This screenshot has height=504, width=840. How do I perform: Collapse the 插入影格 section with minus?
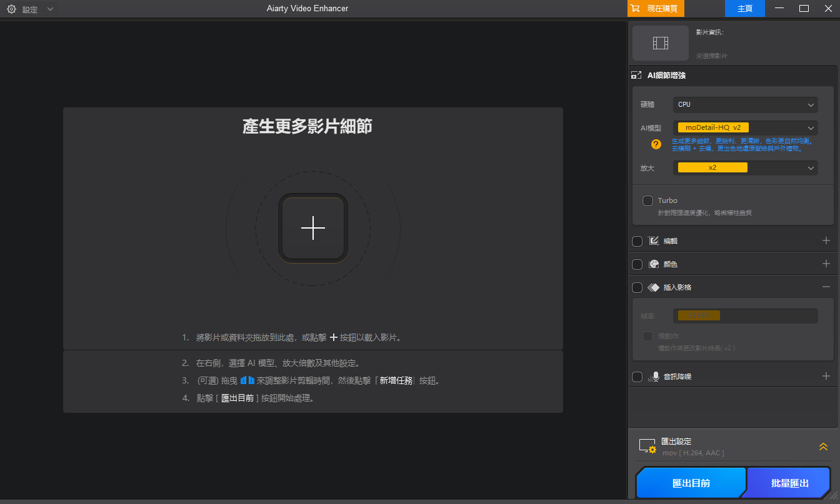point(826,287)
